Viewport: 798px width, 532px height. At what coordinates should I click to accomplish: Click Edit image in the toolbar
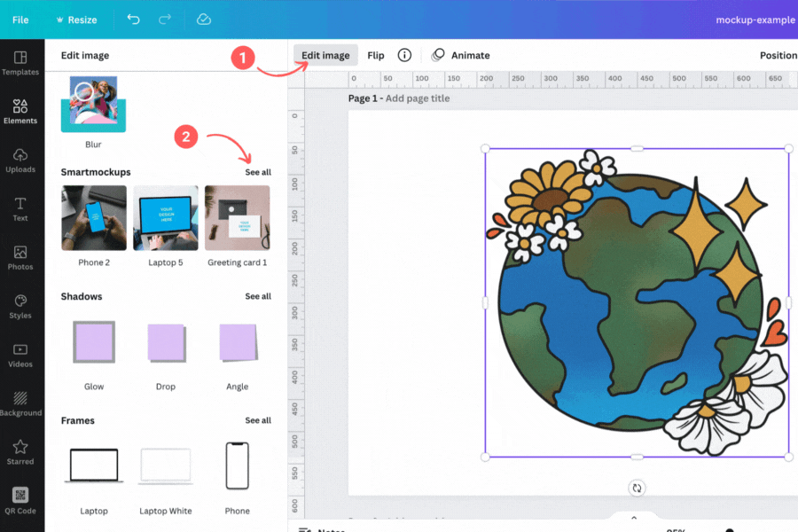point(325,55)
